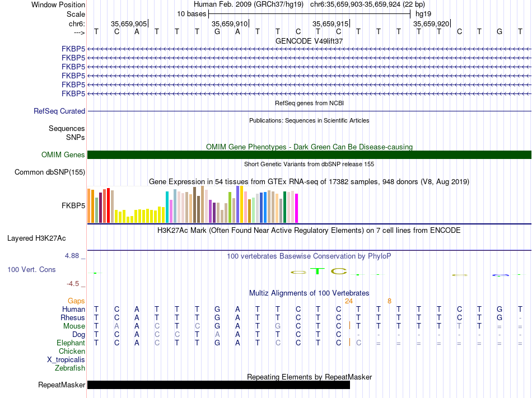The width and height of the screenshot is (532, 398).
Task: Click the hg19 assembly label
Action: coord(423,14)
